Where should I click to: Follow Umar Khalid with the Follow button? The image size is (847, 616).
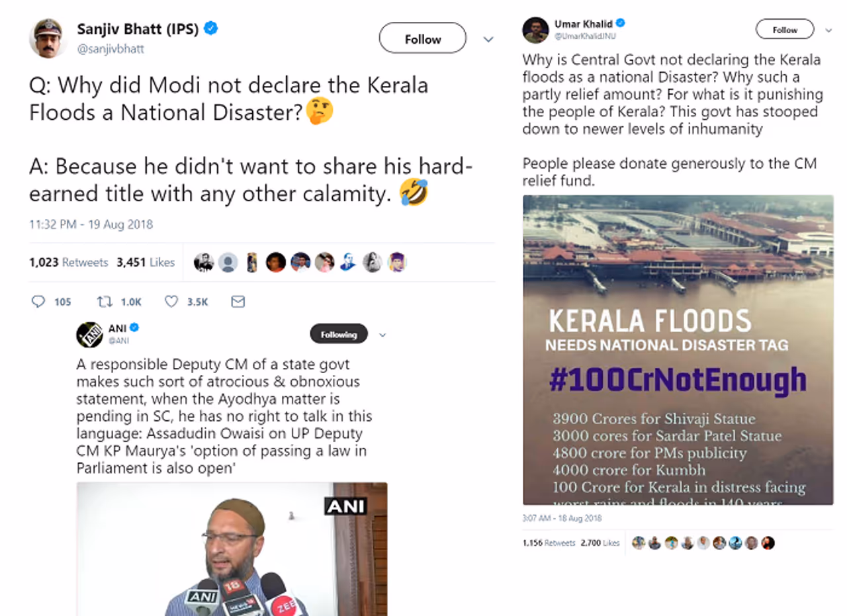tap(785, 30)
